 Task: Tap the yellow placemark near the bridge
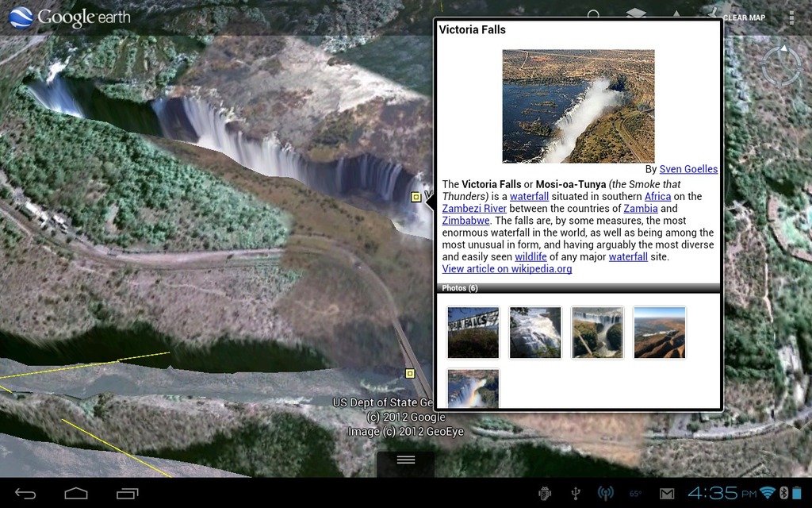point(410,374)
